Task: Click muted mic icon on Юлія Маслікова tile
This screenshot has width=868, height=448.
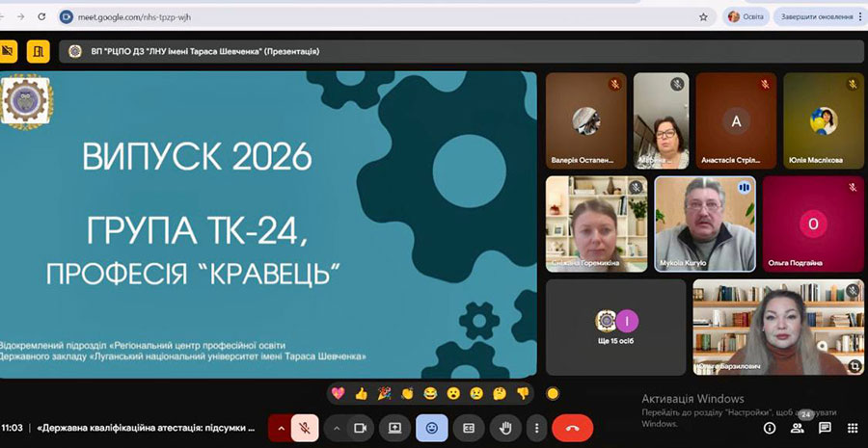Action: (853, 84)
